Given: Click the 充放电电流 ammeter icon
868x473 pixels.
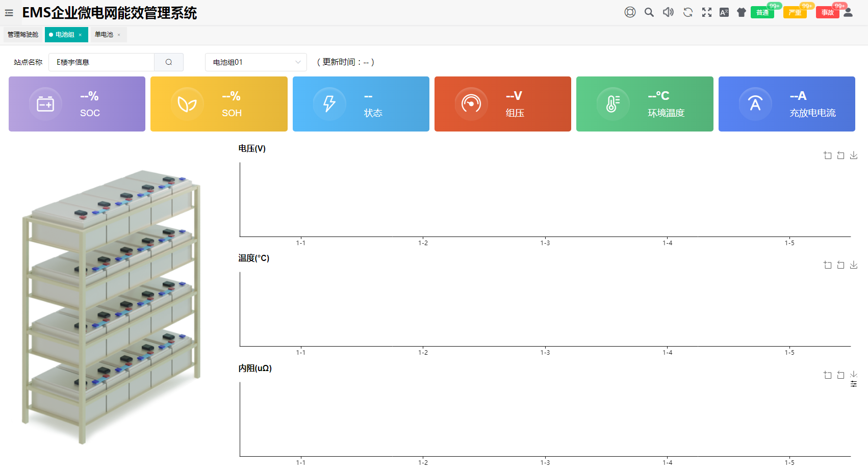Looking at the screenshot, I should point(755,104).
